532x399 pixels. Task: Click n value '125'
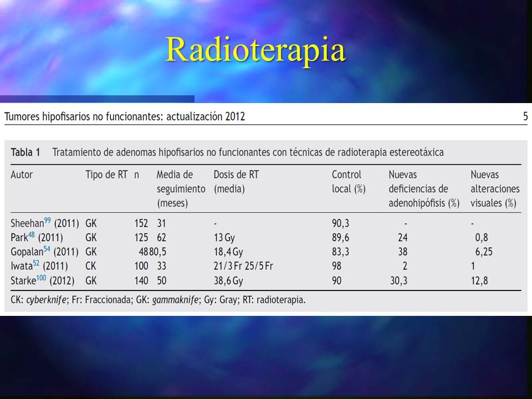point(141,238)
